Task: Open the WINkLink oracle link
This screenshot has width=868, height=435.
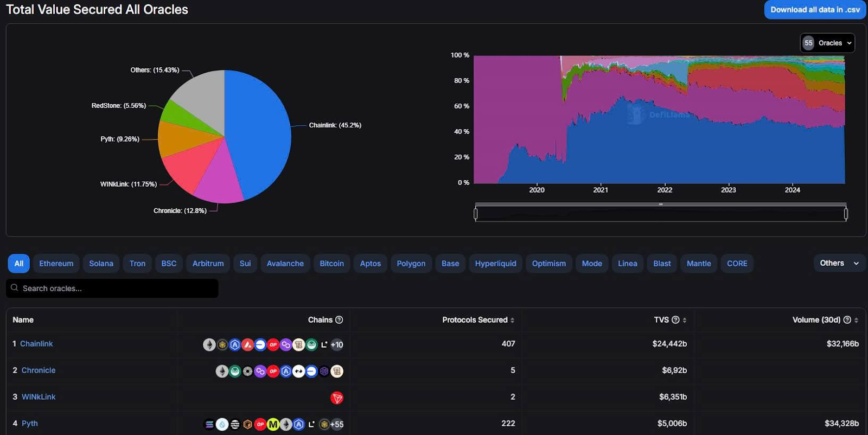Action: coord(39,397)
